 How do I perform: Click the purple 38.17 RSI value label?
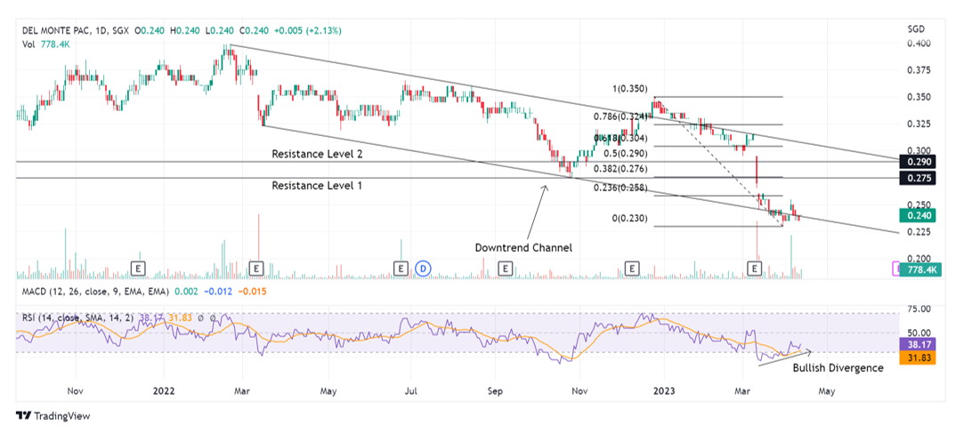(918, 344)
